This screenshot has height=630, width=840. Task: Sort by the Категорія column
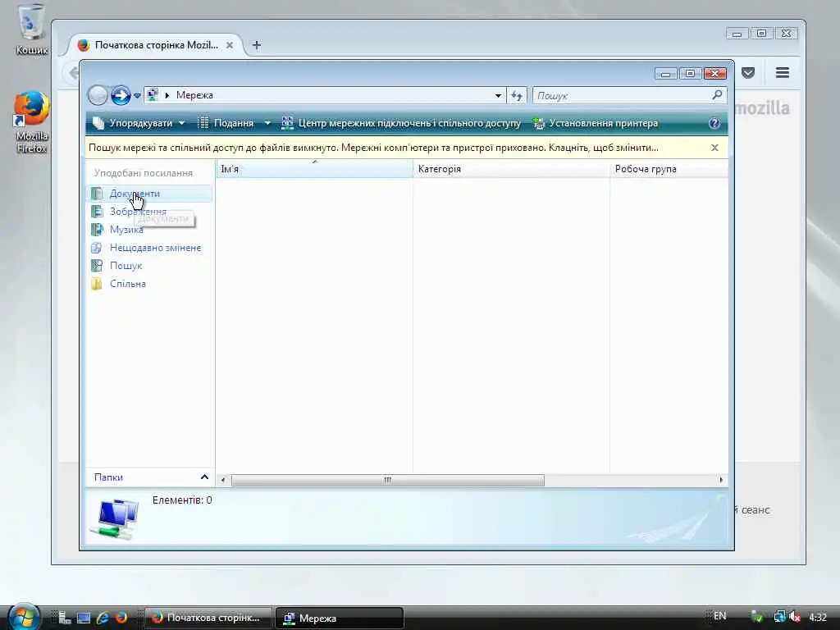511,169
